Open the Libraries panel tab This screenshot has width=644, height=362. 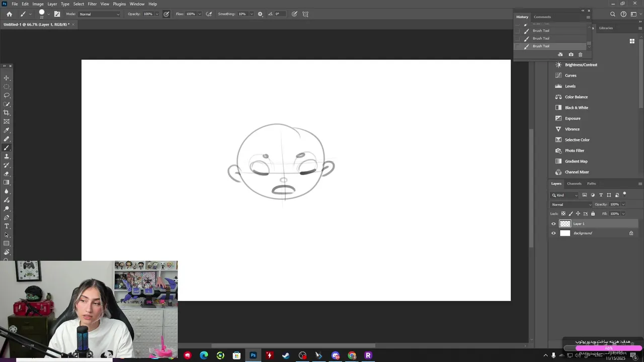point(606,28)
